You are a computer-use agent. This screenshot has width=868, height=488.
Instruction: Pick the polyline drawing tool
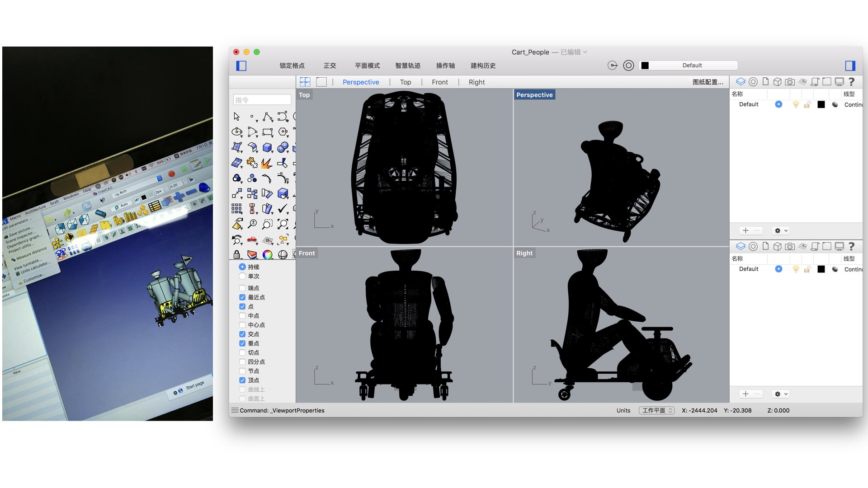(x=268, y=117)
